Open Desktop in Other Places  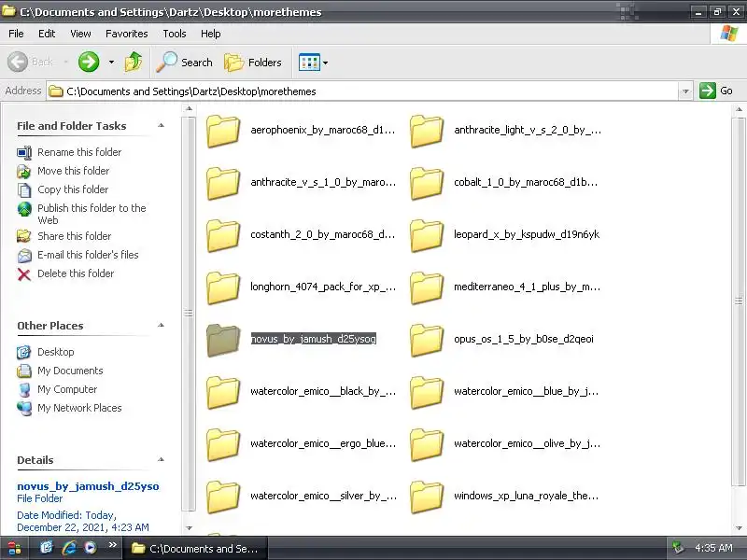pos(56,352)
